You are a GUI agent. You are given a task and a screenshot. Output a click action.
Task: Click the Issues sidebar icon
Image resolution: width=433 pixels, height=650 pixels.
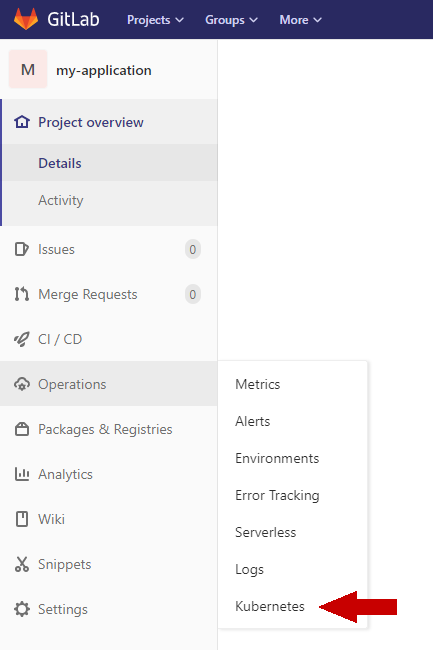[x=22, y=249]
